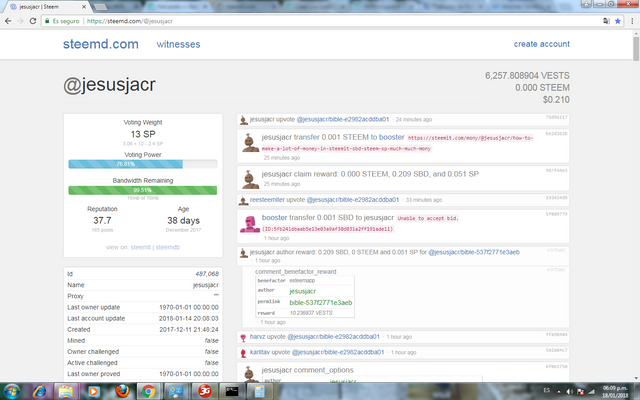640x400 pixels.
Task: Click the Created date 2017-12-11 21:48:24
Action: [x=189, y=329]
